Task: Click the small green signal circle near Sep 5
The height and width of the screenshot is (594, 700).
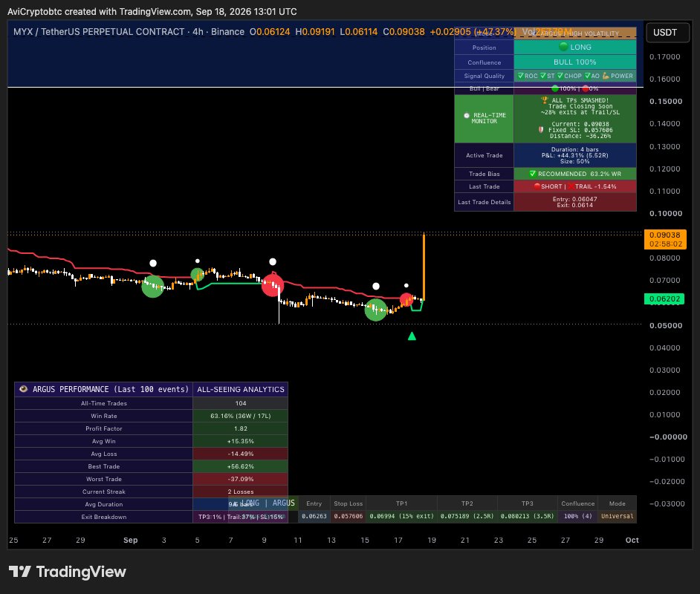Action: click(198, 274)
